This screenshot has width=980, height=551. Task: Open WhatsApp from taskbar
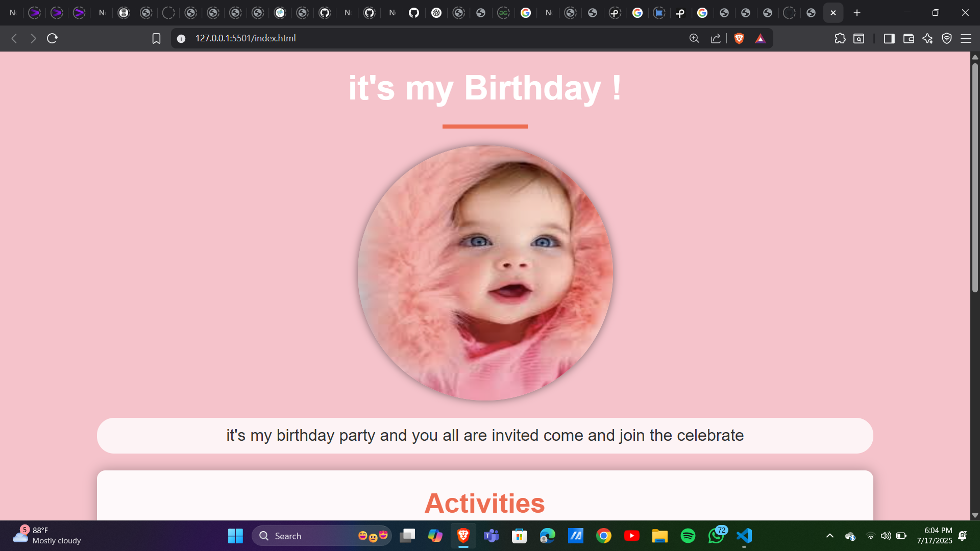pos(716,536)
